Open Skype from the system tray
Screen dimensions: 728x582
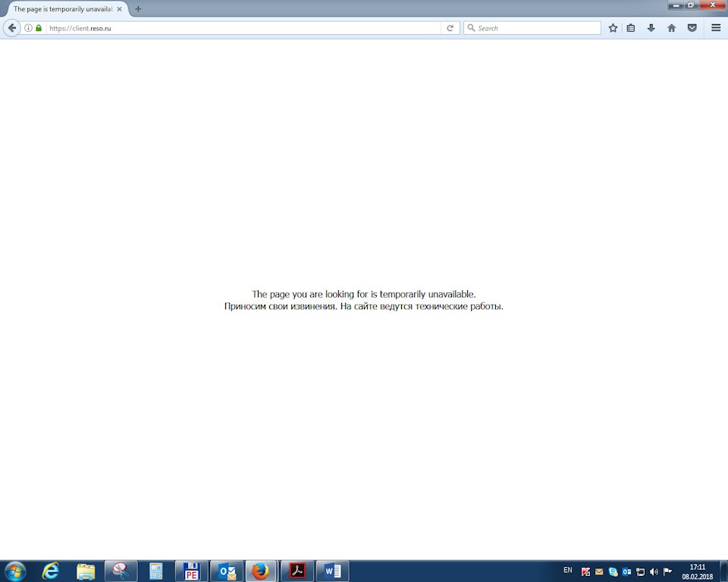click(613, 572)
